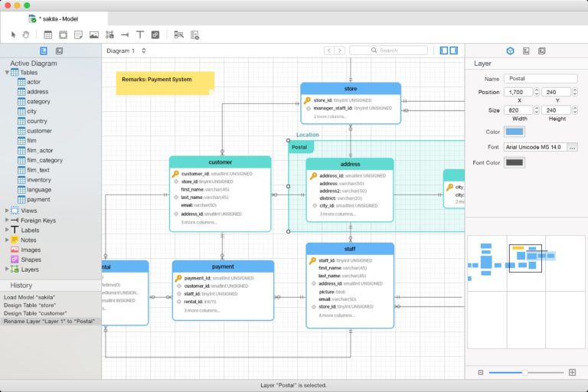Choose the image tool in toolbar
The height and width of the screenshot is (392, 588).
click(x=93, y=34)
